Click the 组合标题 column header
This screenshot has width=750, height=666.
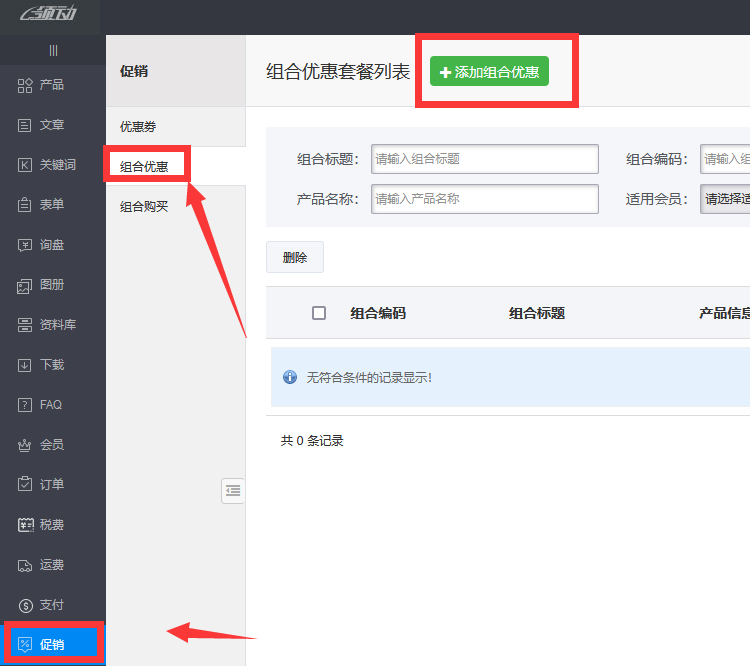point(537,313)
